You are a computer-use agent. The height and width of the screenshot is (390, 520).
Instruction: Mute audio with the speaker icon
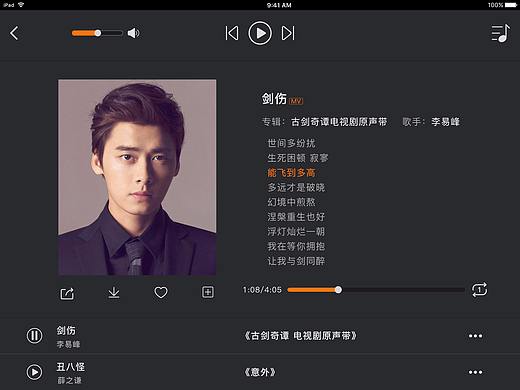[134, 33]
